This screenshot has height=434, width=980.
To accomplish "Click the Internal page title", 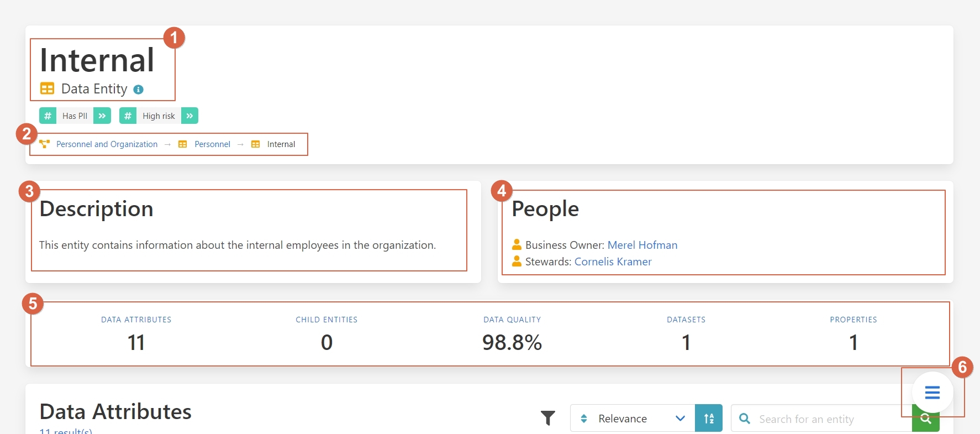I will (97, 60).
